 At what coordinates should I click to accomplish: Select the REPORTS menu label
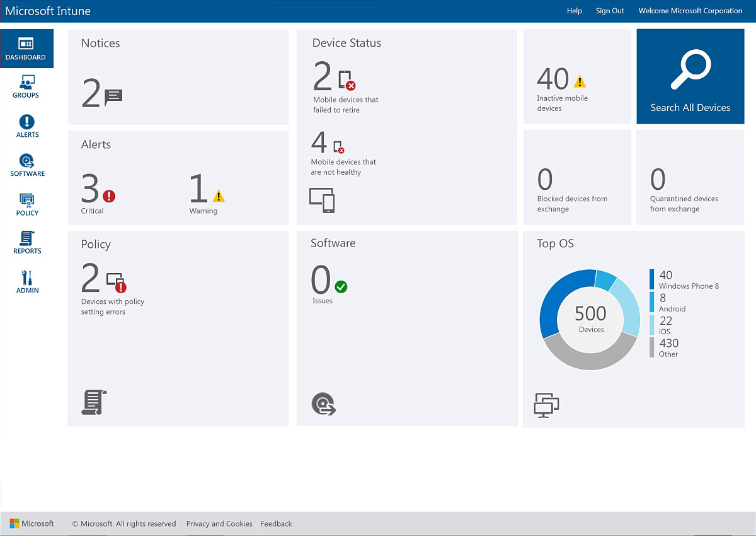[x=28, y=251]
